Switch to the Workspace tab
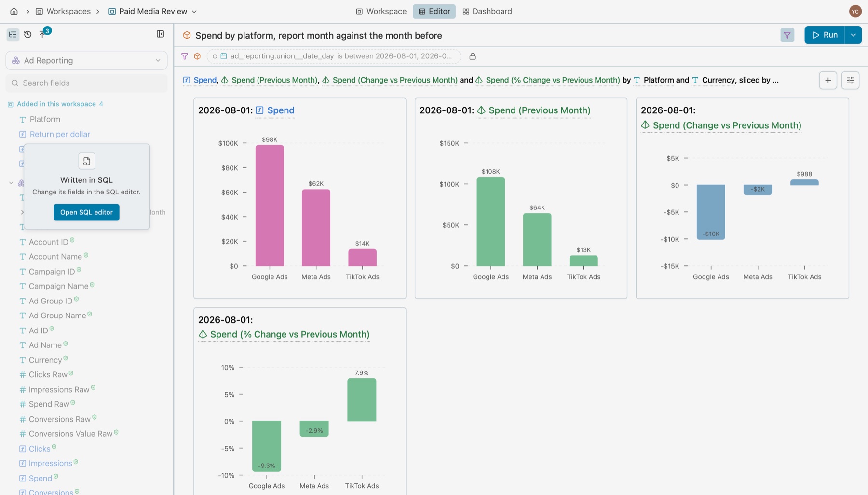Image resolution: width=868 pixels, height=495 pixels. click(381, 11)
